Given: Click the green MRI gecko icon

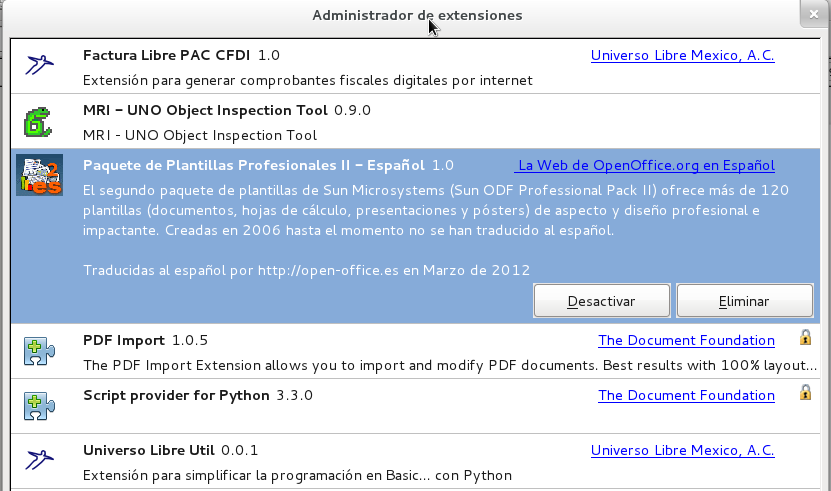Looking at the screenshot, I should 38,122.
